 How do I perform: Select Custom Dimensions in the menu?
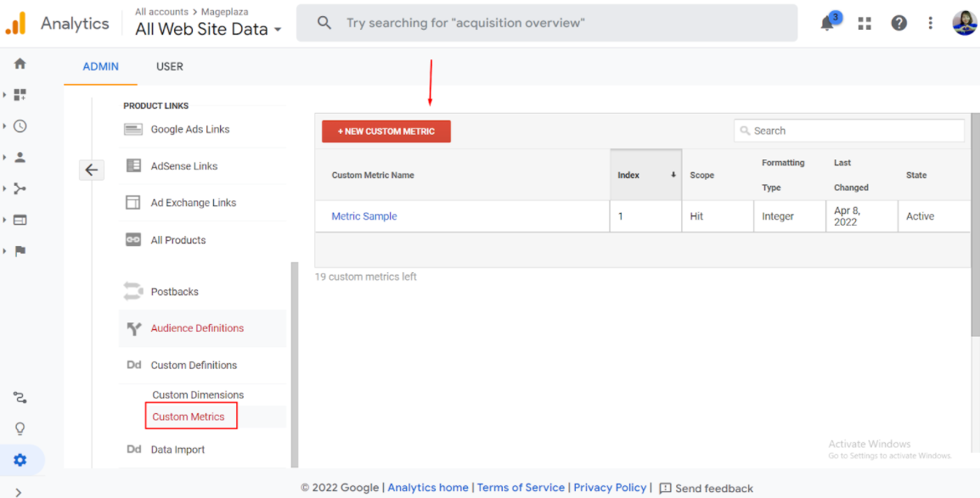click(x=198, y=395)
